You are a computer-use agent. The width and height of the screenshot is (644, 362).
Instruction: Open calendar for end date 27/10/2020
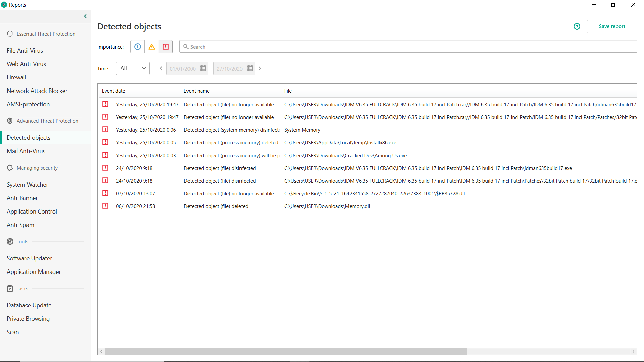click(x=250, y=68)
